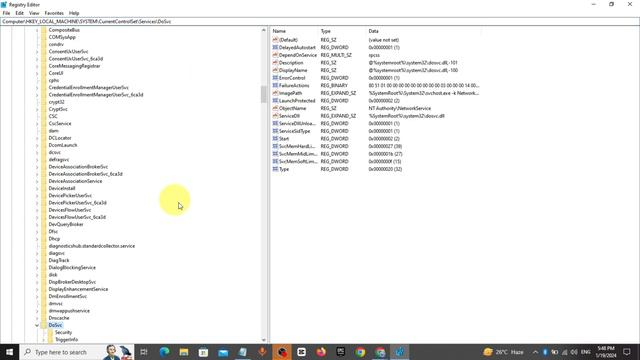640x360 pixels.
Task: Expand the dmwappushservice key
Action: point(37,311)
